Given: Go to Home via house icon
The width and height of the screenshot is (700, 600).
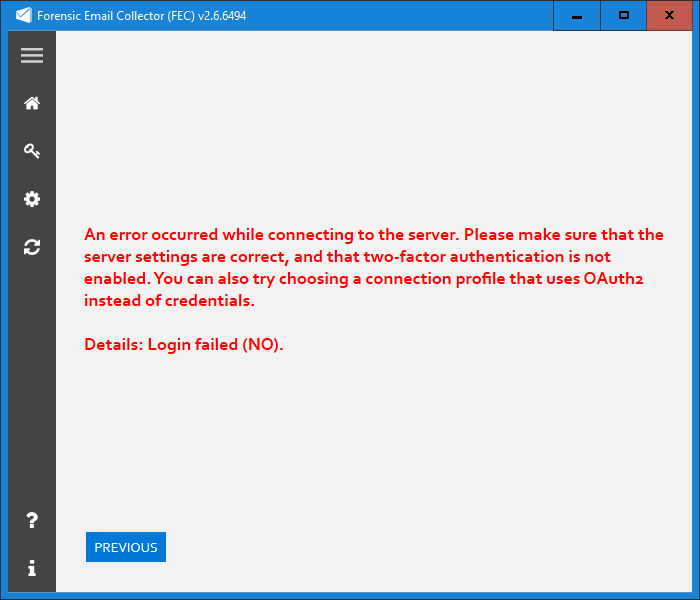Looking at the screenshot, I should (x=32, y=103).
